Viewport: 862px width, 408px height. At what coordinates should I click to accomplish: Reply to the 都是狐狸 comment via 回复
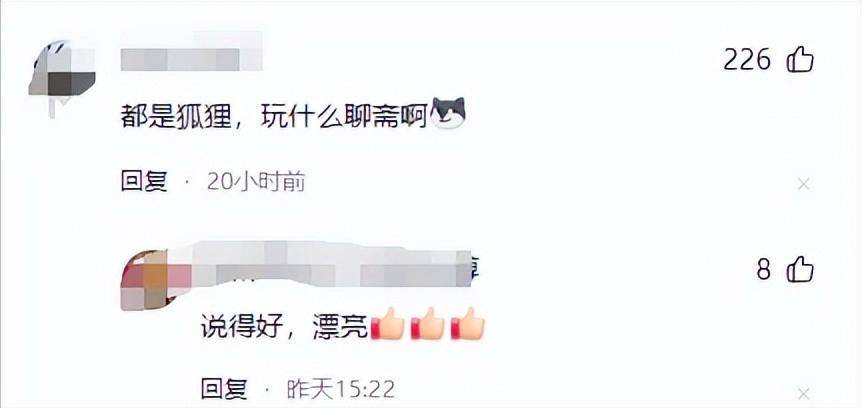144,181
